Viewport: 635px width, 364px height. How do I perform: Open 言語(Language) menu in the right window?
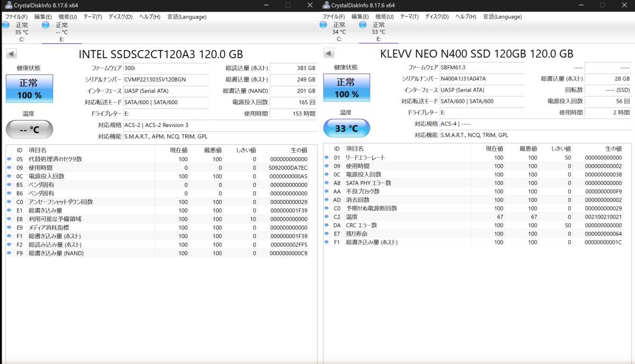pos(503,16)
